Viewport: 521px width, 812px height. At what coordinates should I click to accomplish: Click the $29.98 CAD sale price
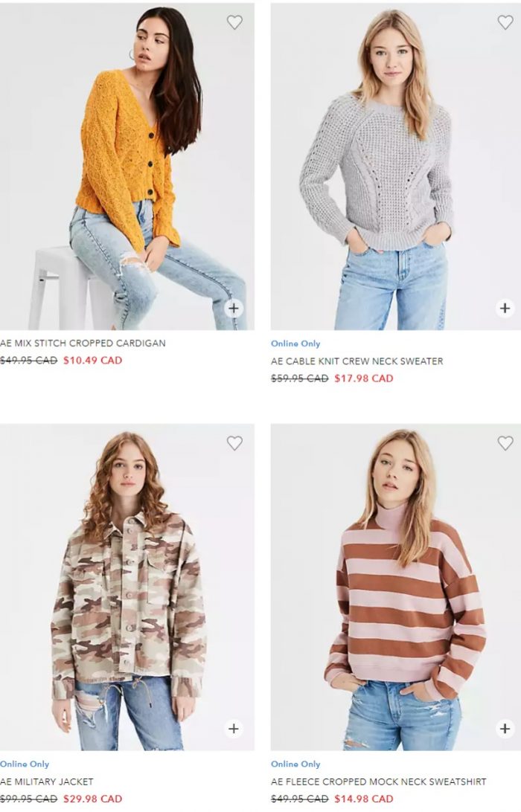coord(93,799)
